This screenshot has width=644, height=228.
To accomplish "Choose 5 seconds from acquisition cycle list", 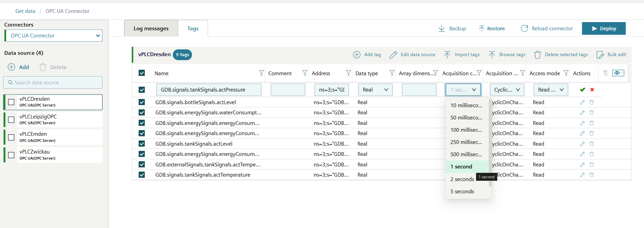I will pos(462,192).
